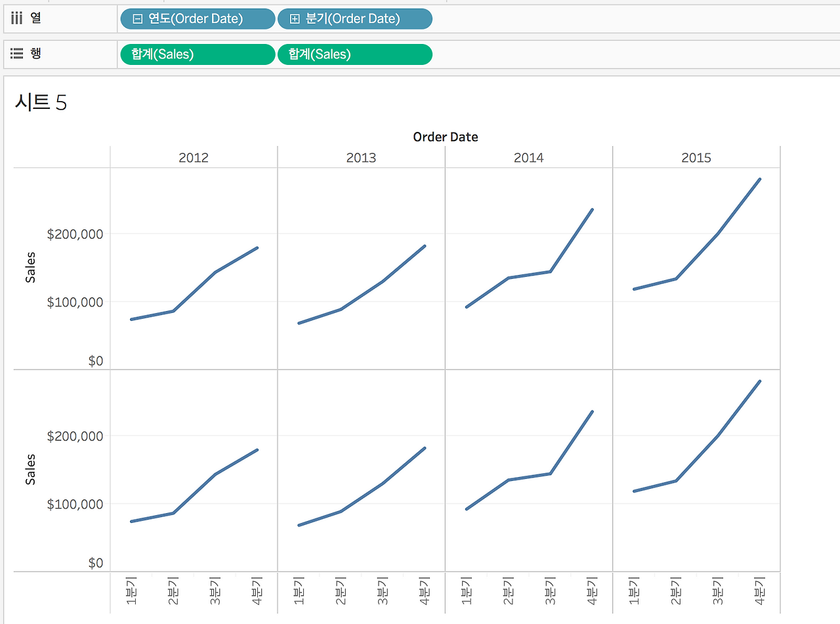Select the 2014 year column header

pos(529,157)
